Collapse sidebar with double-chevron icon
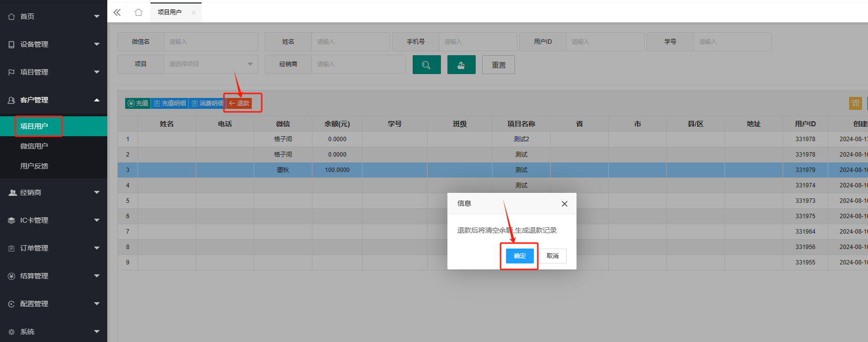The width and height of the screenshot is (868, 342). coord(117,12)
